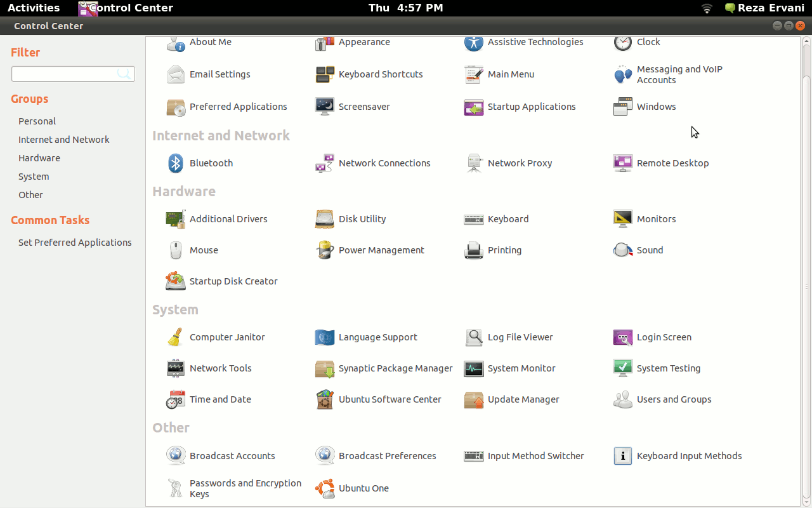Open Reza Ervani user menu
Screen dimensions: 812x508
[x=764, y=8]
